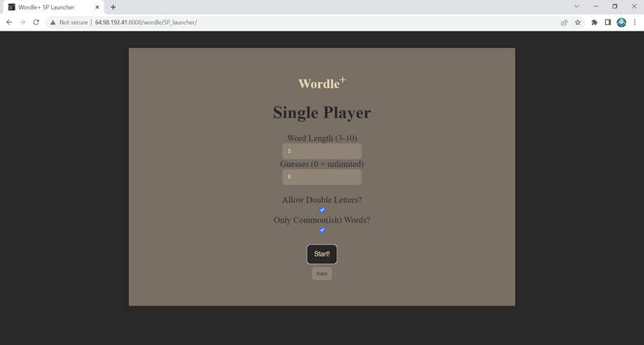Focus the Word Length input field
The image size is (644, 345).
click(321, 151)
